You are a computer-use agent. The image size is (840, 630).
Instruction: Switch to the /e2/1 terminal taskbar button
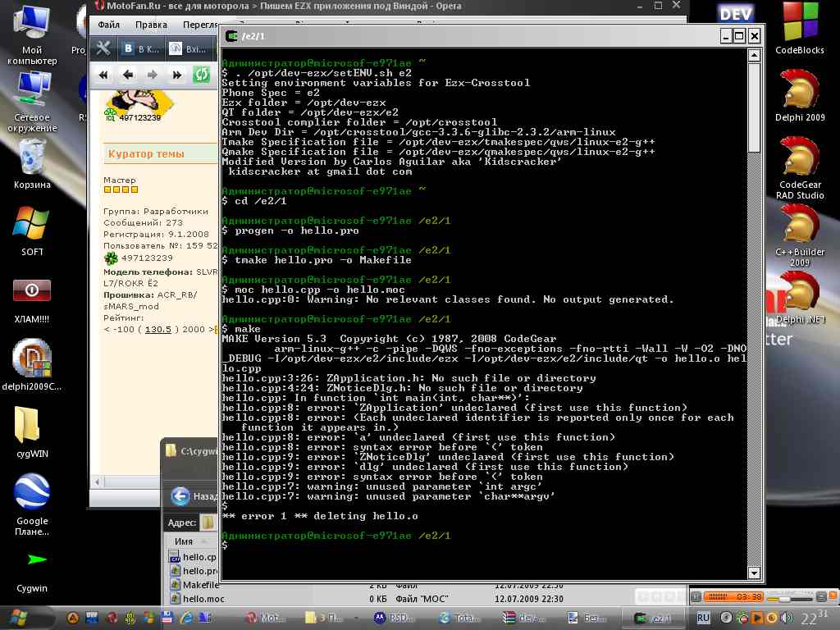[x=654, y=618]
